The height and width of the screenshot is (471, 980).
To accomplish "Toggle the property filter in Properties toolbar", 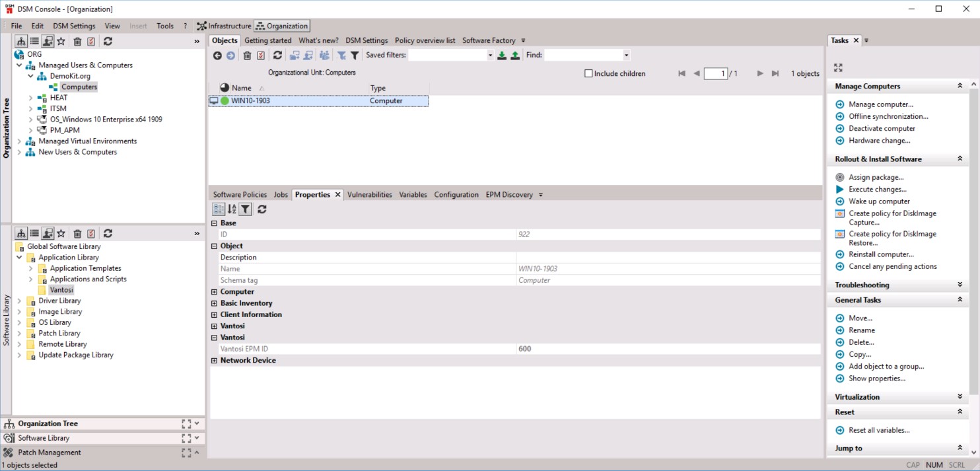I will click(x=244, y=209).
